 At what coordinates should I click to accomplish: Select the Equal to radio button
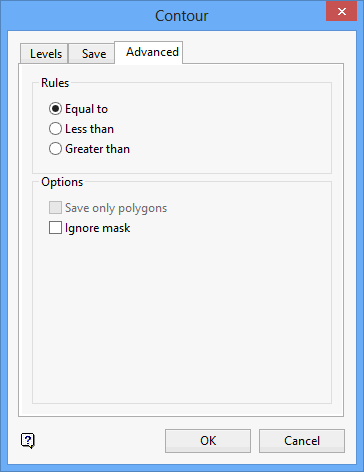pos(55,109)
